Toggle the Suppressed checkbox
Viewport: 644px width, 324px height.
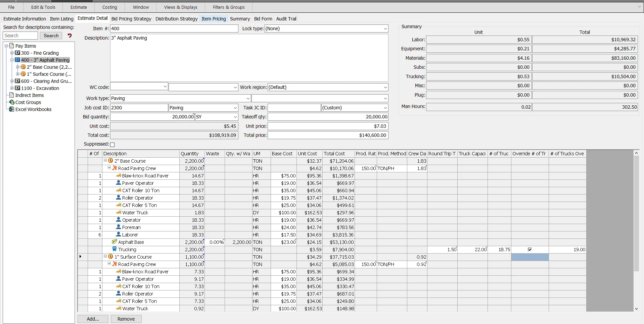[x=112, y=145]
